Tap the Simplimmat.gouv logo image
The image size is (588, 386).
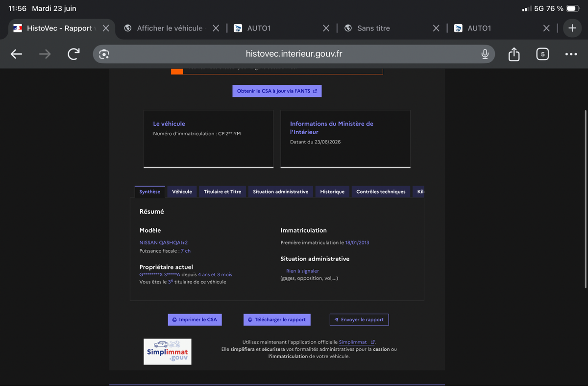tap(168, 352)
